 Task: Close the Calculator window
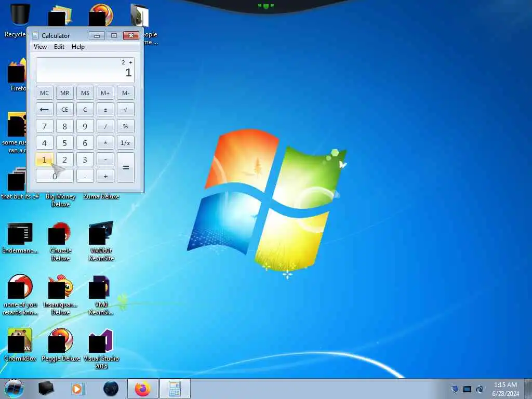(x=131, y=36)
